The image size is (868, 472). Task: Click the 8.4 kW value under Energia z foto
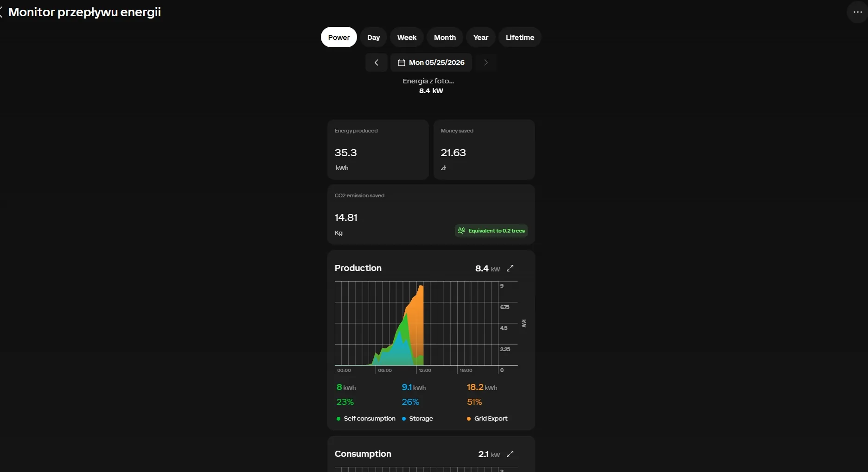(431, 91)
